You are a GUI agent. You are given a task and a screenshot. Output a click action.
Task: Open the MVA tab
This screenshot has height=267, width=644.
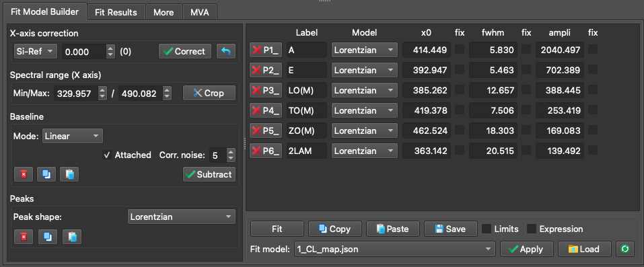point(200,12)
